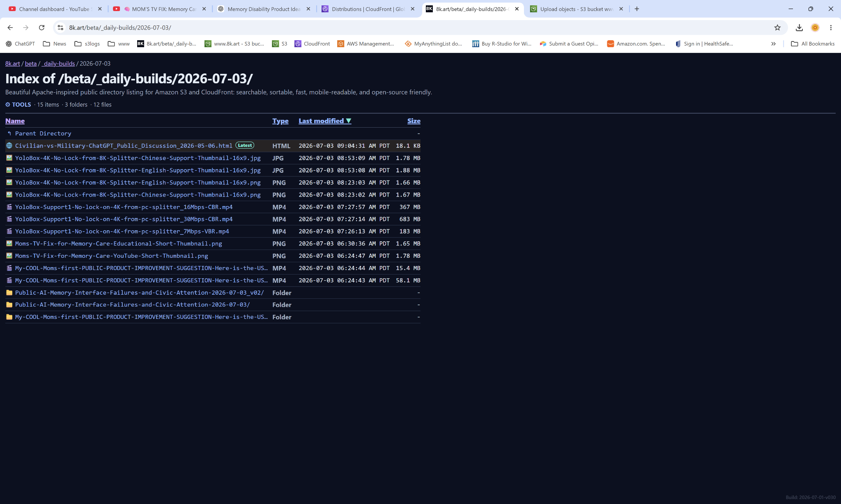Click the browser forward arrow

tap(26, 27)
